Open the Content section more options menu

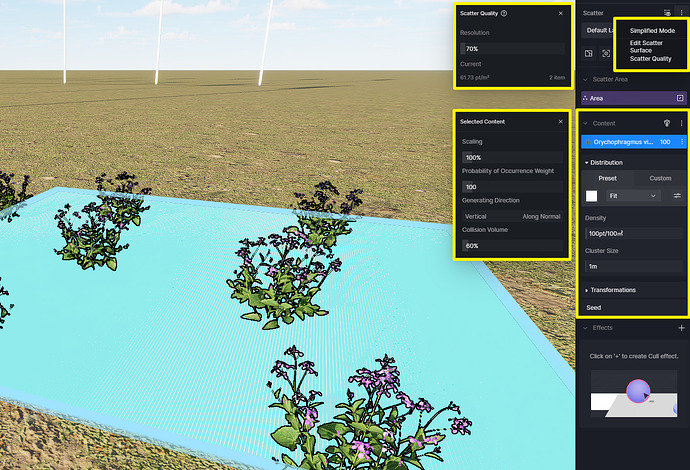click(682, 123)
